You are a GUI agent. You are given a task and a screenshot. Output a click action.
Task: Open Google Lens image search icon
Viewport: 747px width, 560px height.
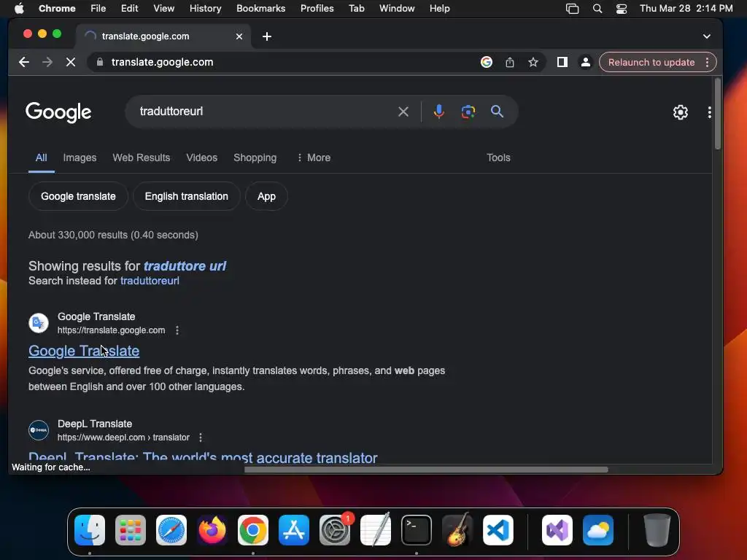tap(468, 112)
